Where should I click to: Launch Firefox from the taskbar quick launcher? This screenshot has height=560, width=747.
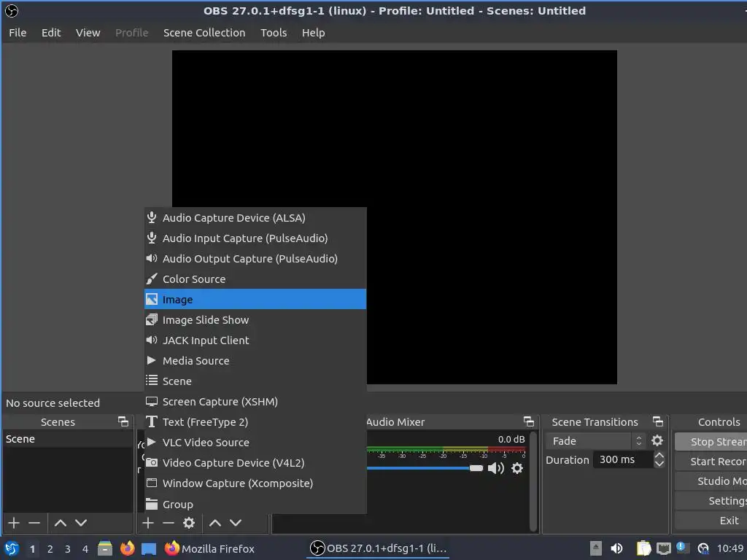coord(127,548)
